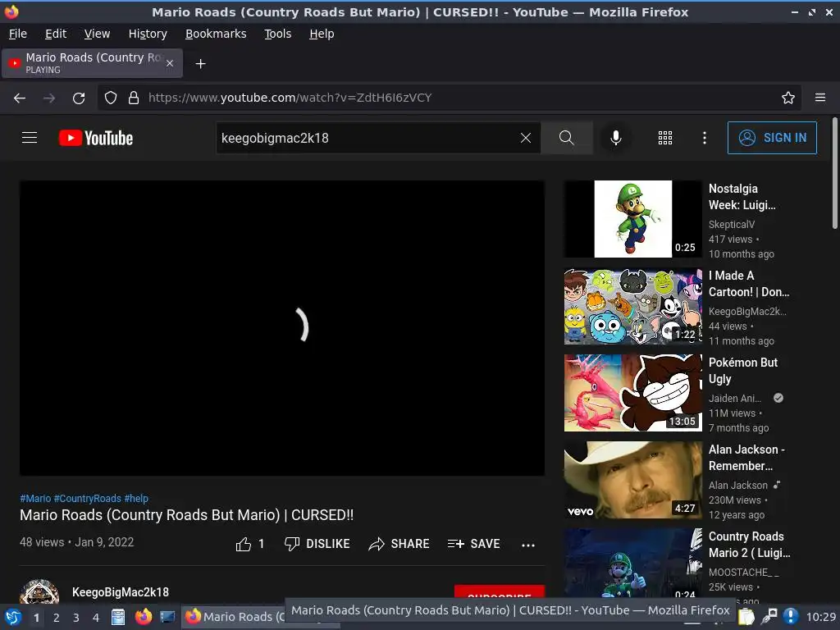Open a new tab with plus
Viewport: 840px width, 630px height.
[x=200, y=64]
